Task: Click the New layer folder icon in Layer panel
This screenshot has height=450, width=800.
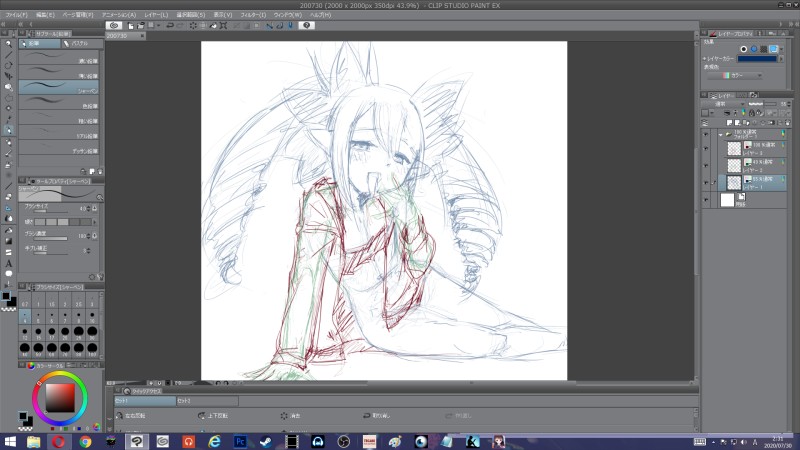Action: (x=746, y=123)
